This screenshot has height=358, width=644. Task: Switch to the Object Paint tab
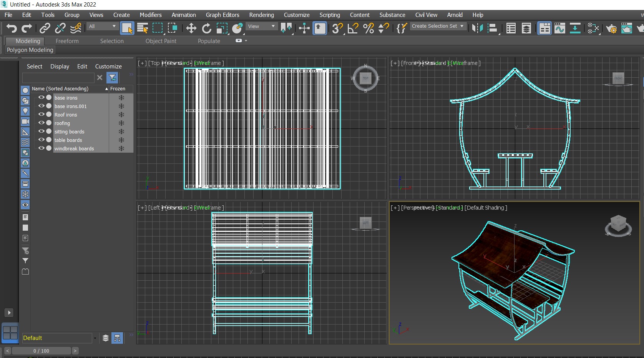(161, 41)
